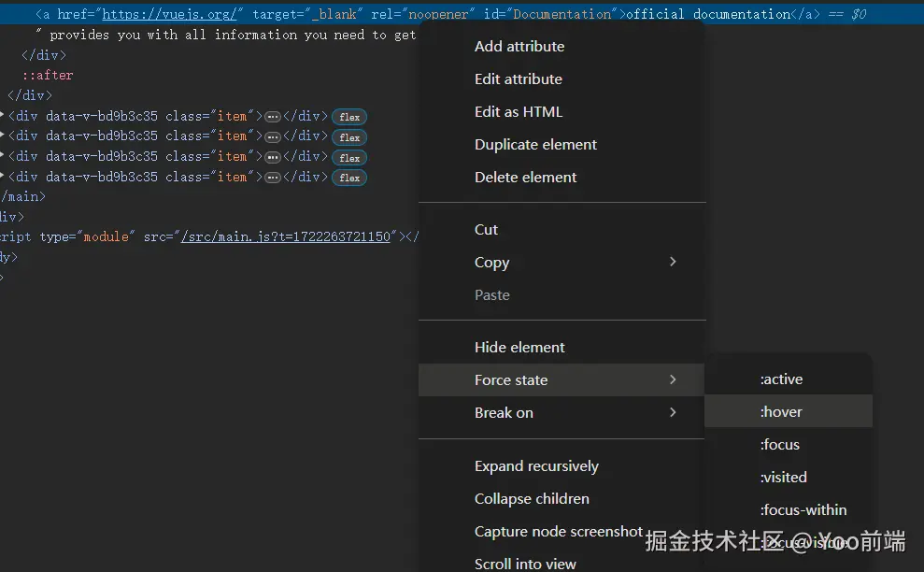
Task: Open the Break on submenu
Action: point(562,413)
